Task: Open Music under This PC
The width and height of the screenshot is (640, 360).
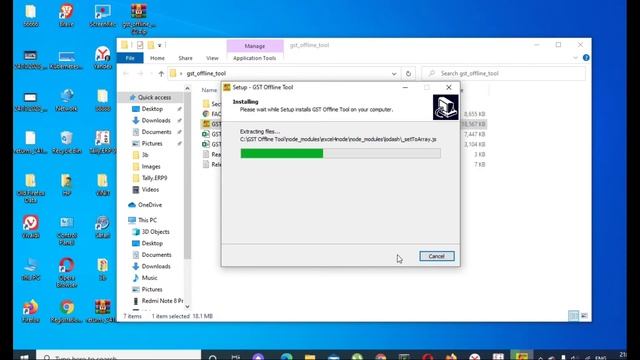Action: point(149,278)
